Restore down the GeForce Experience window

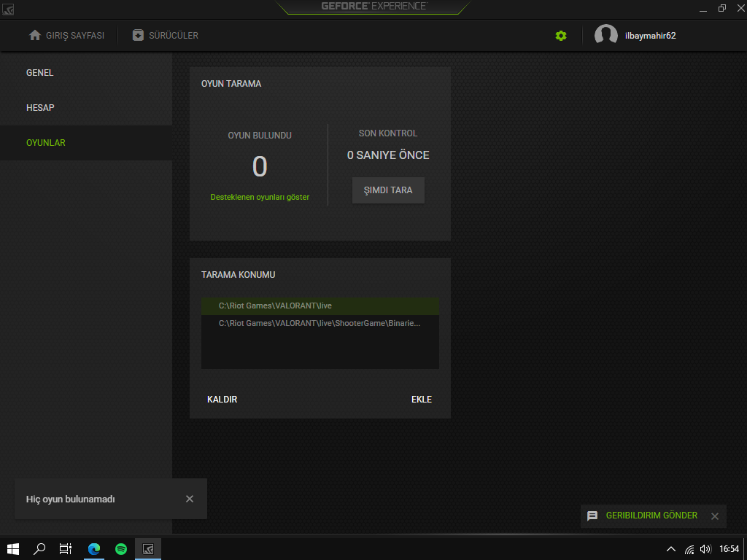721,8
